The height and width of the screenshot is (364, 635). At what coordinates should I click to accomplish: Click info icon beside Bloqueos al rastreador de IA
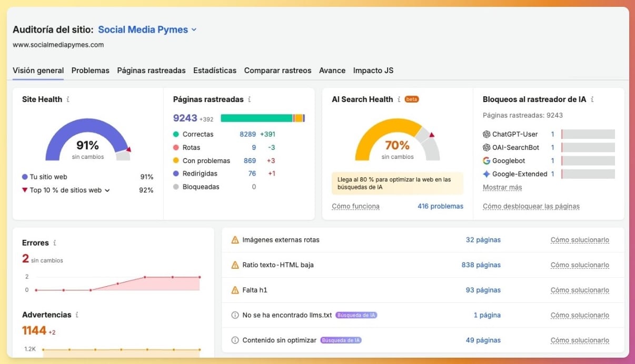[592, 99]
